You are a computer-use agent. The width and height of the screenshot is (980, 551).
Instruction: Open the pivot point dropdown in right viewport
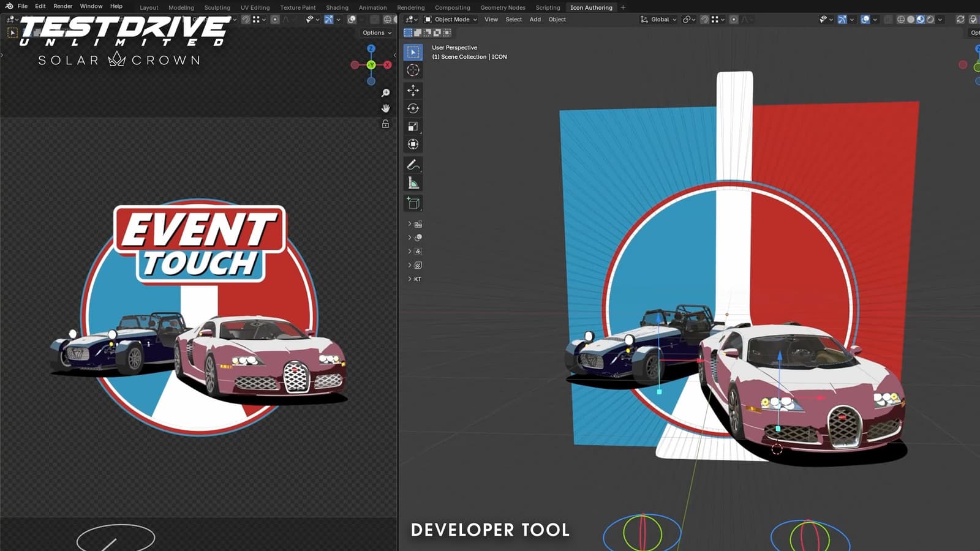coord(689,20)
